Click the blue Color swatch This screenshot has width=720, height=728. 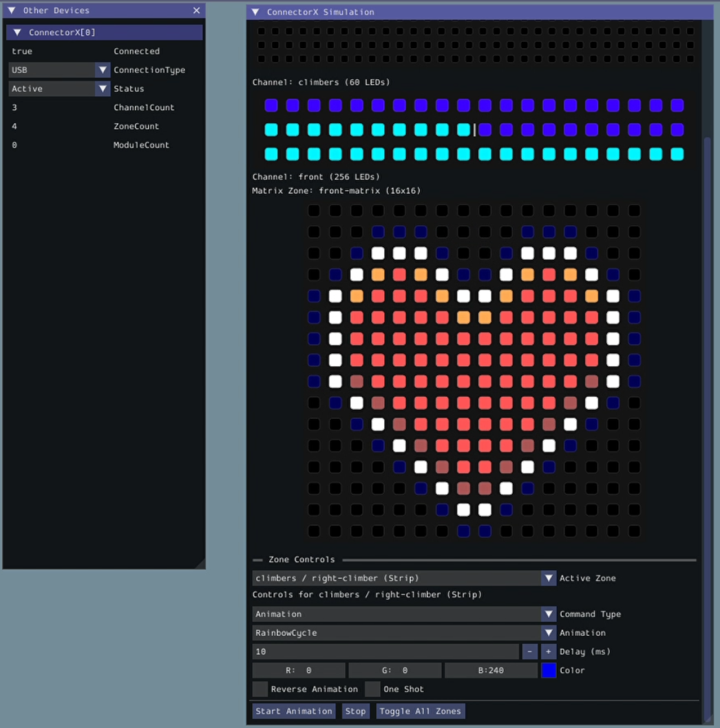click(549, 670)
